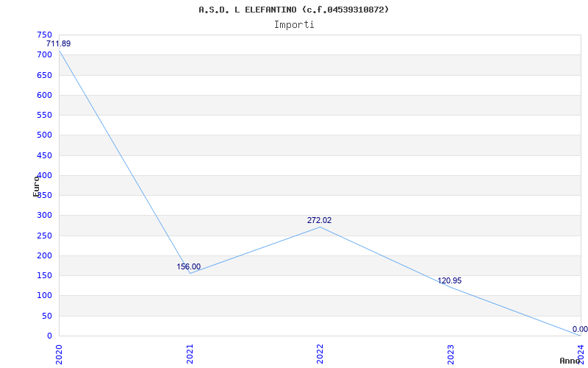Select the 711.89 data label

(x=59, y=43)
